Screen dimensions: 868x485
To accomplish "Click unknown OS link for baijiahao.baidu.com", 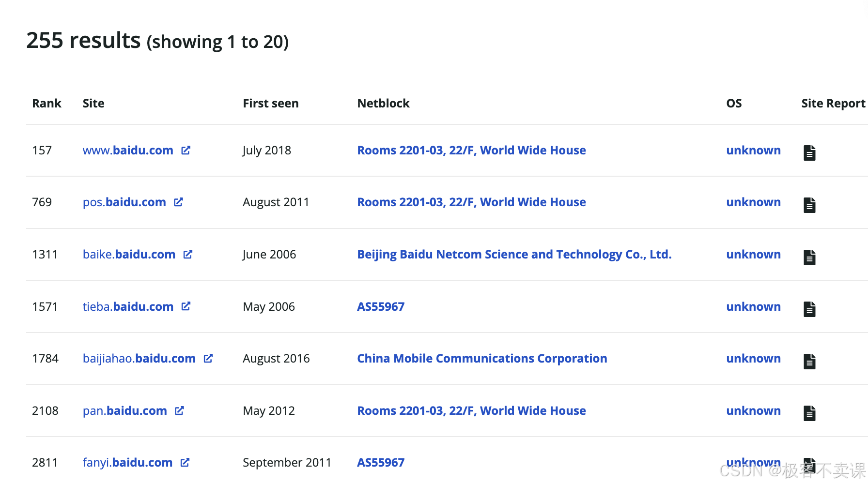I will 753,359.
